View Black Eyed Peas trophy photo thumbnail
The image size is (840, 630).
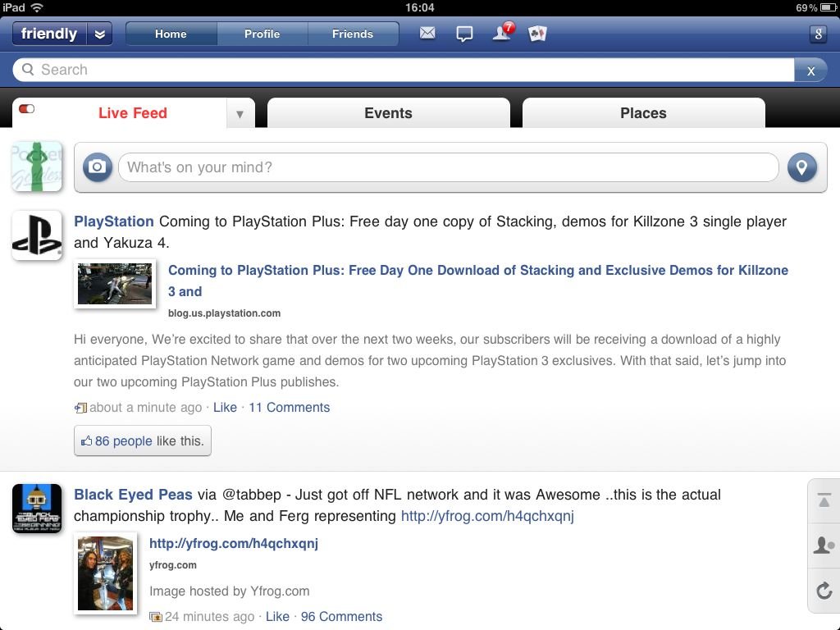tap(106, 573)
